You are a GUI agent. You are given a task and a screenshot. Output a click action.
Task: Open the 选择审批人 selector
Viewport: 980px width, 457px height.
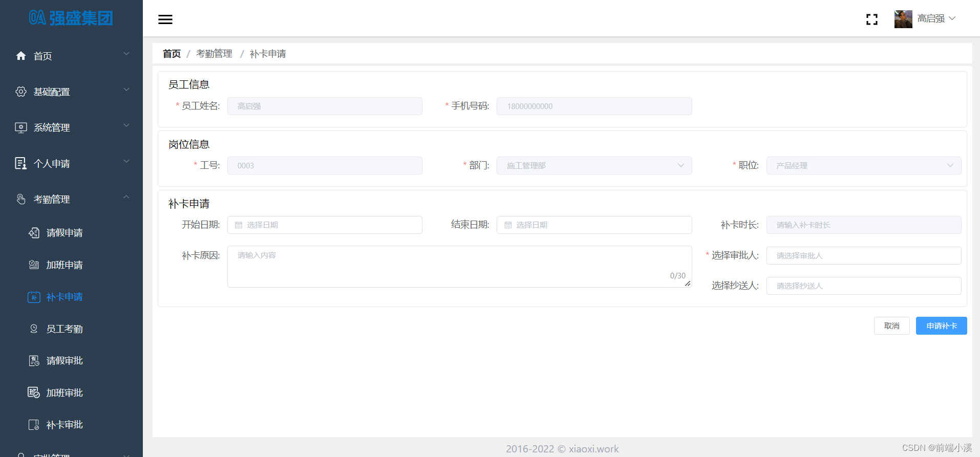tap(864, 255)
